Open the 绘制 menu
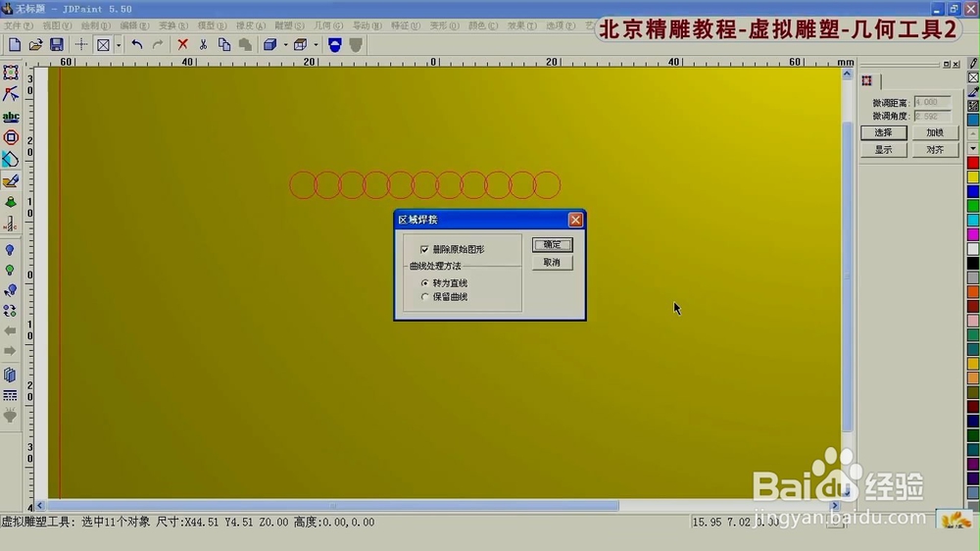Image resolution: width=980 pixels, height=551 pixels. coord(96,25)
